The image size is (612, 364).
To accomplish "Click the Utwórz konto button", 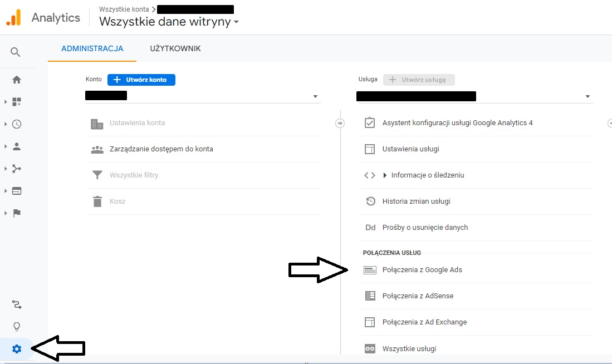I will click(x=141, y=80).
